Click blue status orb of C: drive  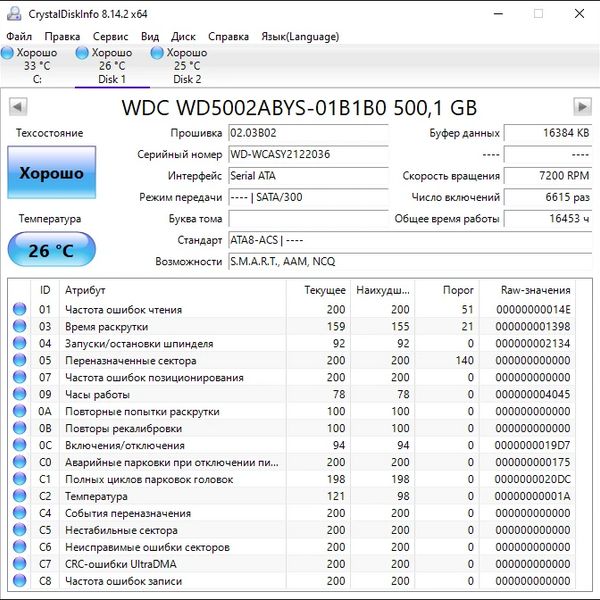pos(7,53)
